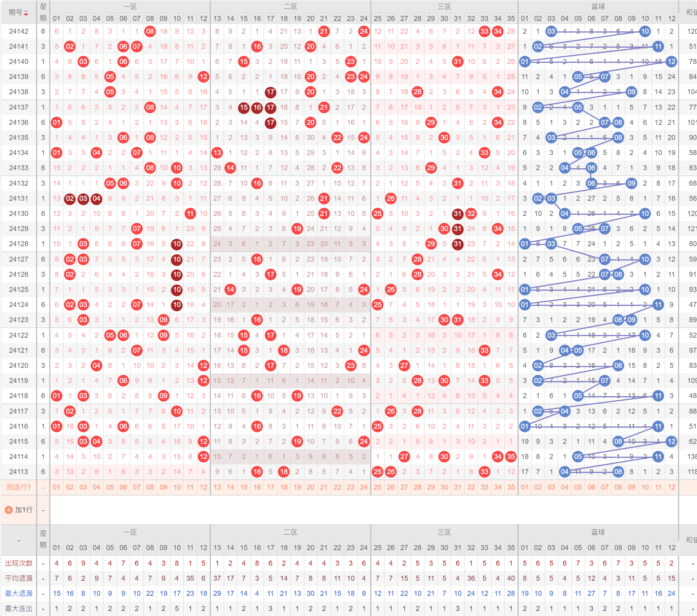Toggle 蓝球 number 09 in 预选行1 row
This screenshot has height=616, width=697.
tap(631, 487)
